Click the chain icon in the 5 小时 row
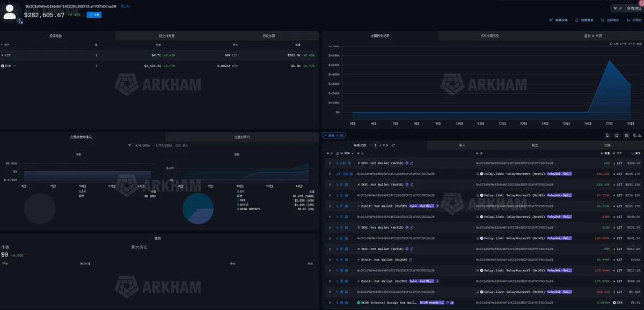Screen dimensions: 644x310 tap(330, 163)
